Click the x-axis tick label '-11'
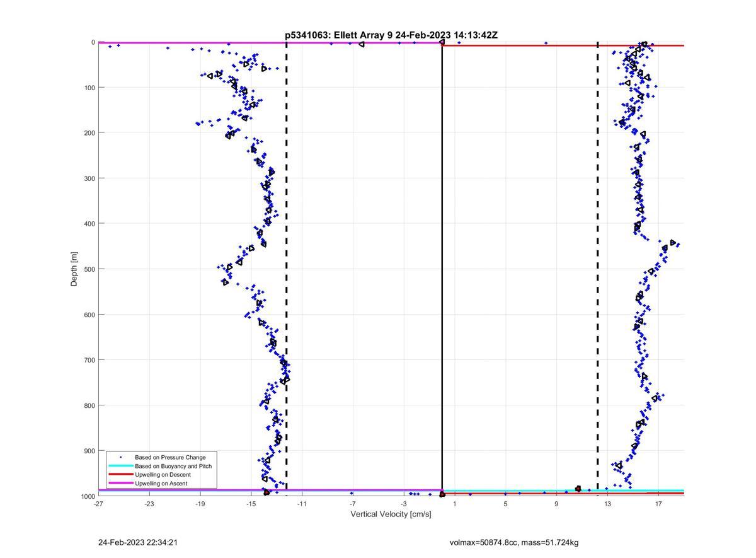 click(302, 504)
